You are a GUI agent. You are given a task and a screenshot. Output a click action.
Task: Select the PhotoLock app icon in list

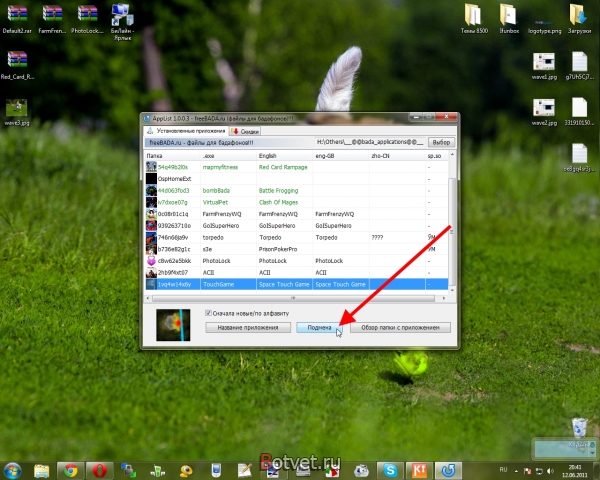(151, 260)
